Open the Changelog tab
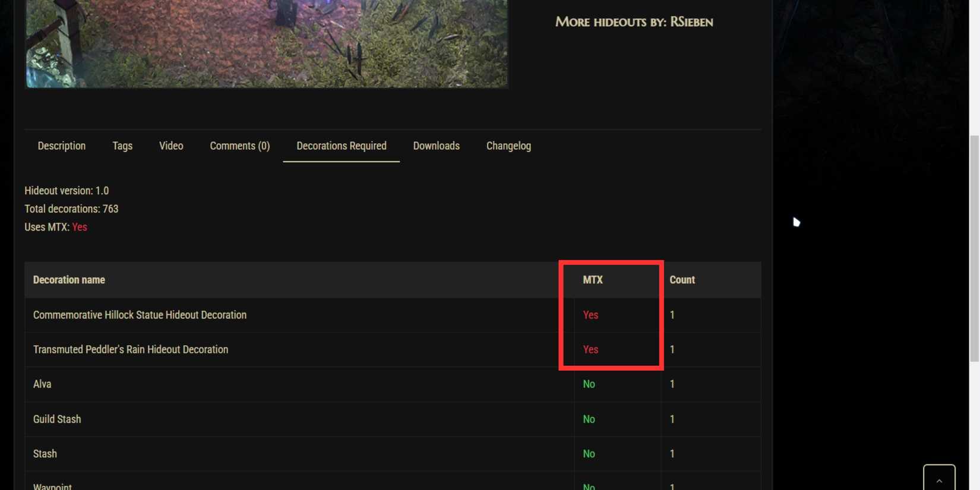Viewport: 980px width, 490px height. tap(508, 146)
